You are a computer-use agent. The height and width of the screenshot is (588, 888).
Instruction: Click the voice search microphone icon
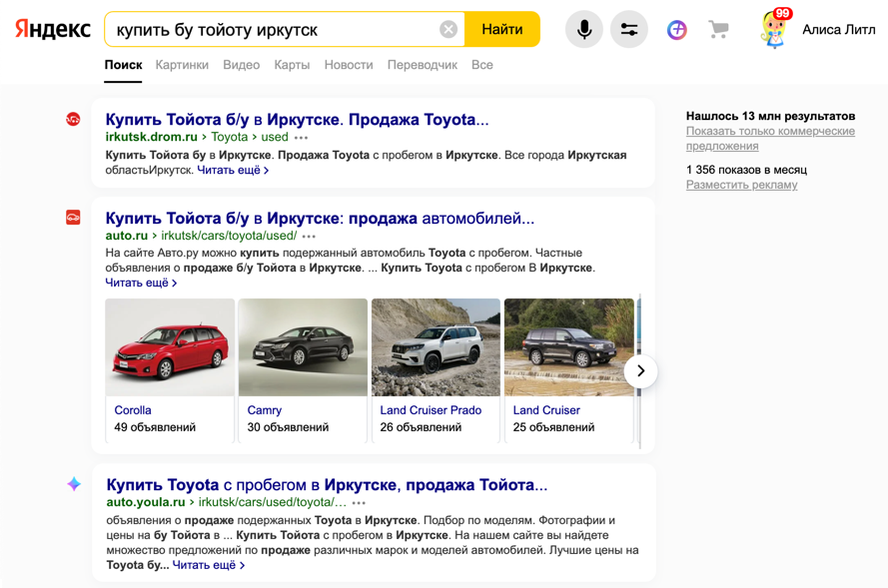[584, 30]
